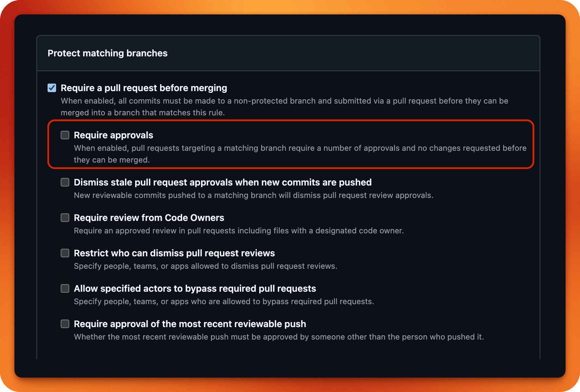Click the description starting "Whether the most recent"
Image resolution: width=580 pixels, height=392 pixels.
tap(279, 337)
